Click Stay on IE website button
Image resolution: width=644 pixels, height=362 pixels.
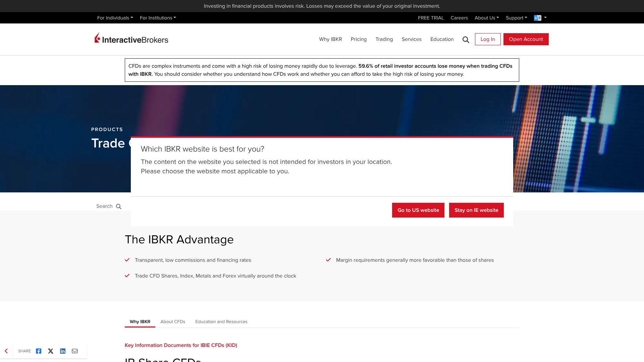[476, 210]
